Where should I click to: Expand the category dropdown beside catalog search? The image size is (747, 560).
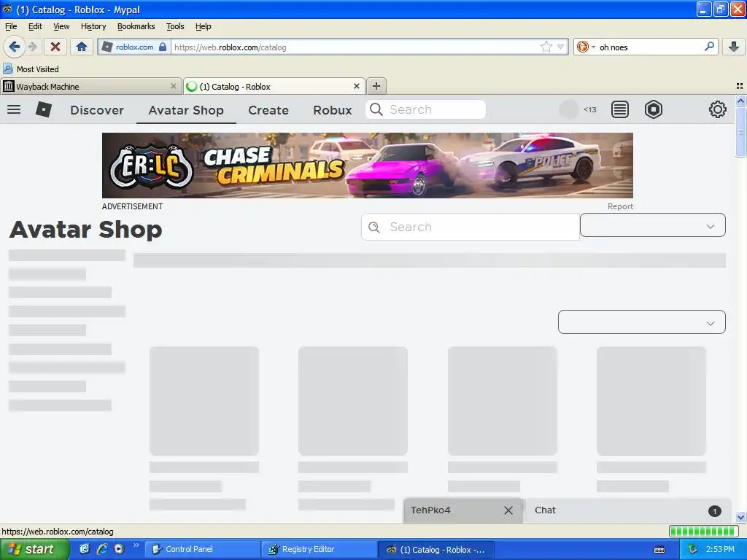coord(653,225)
